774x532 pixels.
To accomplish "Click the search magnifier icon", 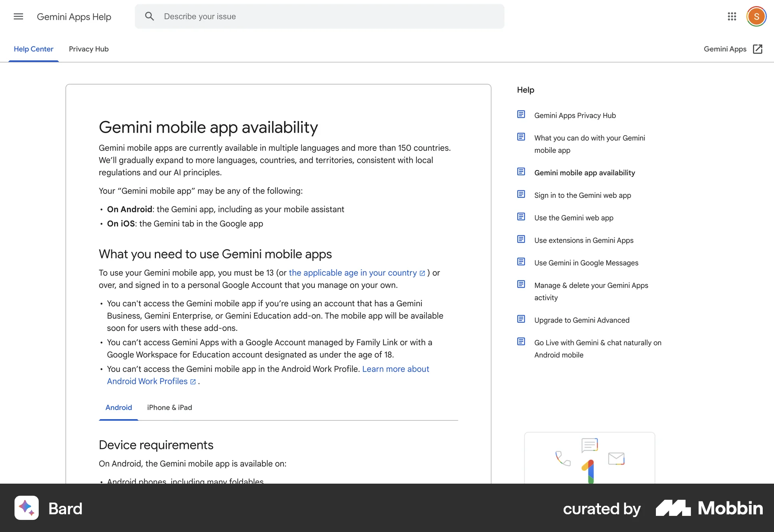I will click(x=150, y=16).
